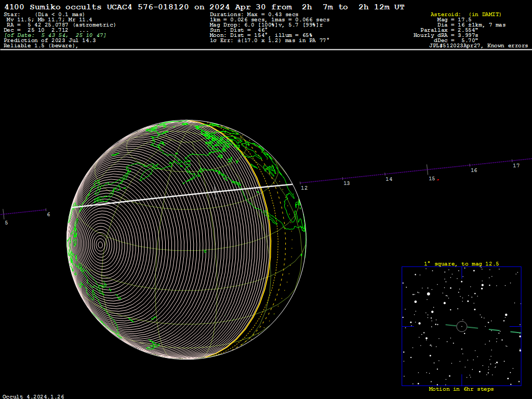Select "1km = 0.026 secs, 1mas = 0.066 secs"
This screenshot has height=399, width=532.
point(270,20)
